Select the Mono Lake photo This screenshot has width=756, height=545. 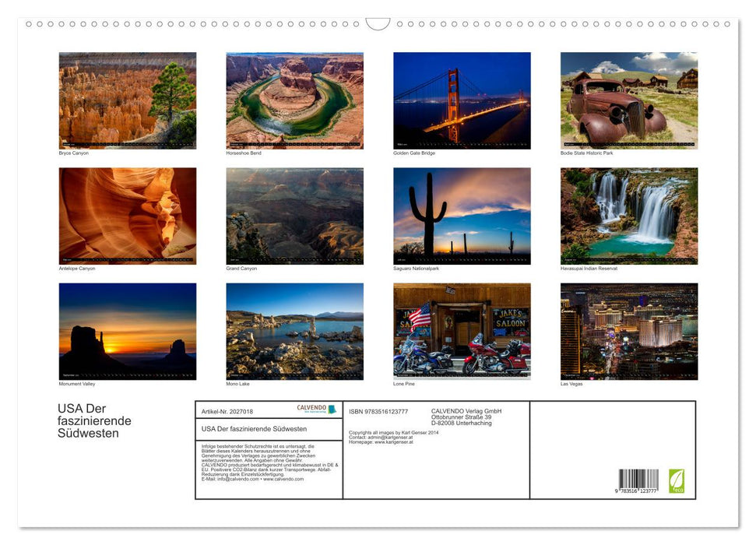click(x=294, y=331)
